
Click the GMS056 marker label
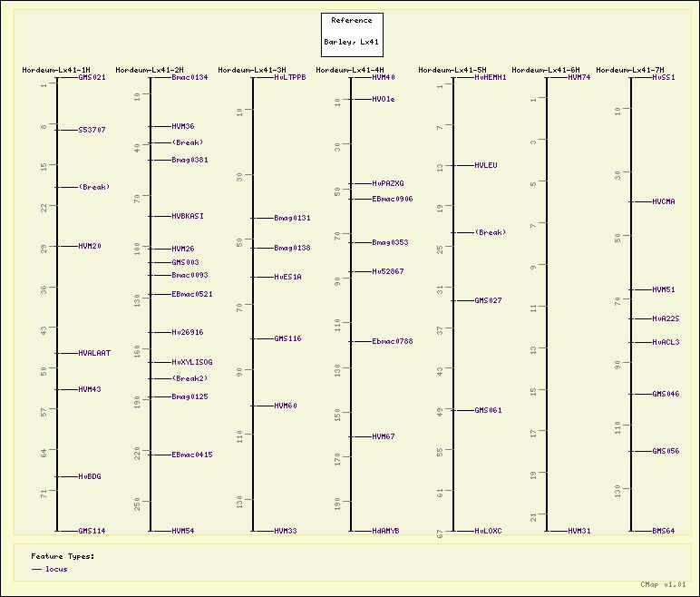coord(666,452)
